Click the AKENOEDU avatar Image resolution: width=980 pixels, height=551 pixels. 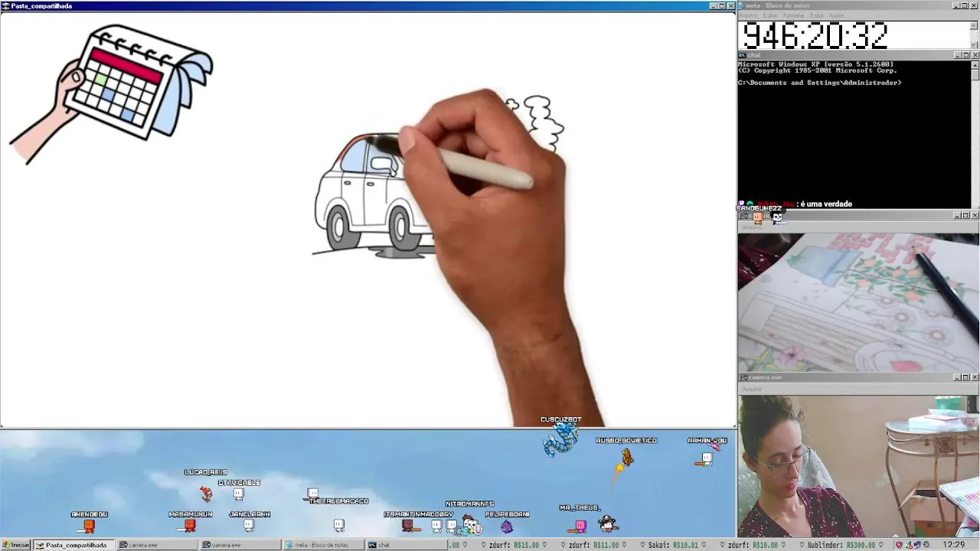click(x=89, y=526)
